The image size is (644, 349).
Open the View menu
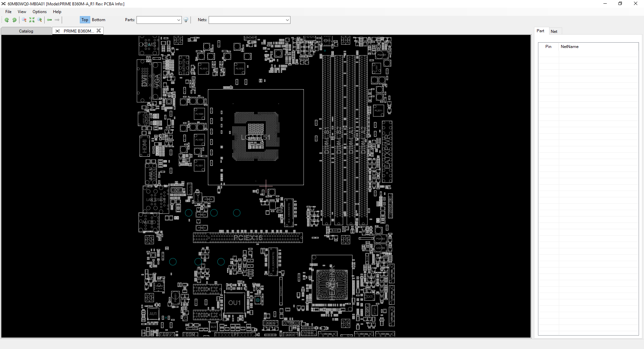(x=22, y=12)
